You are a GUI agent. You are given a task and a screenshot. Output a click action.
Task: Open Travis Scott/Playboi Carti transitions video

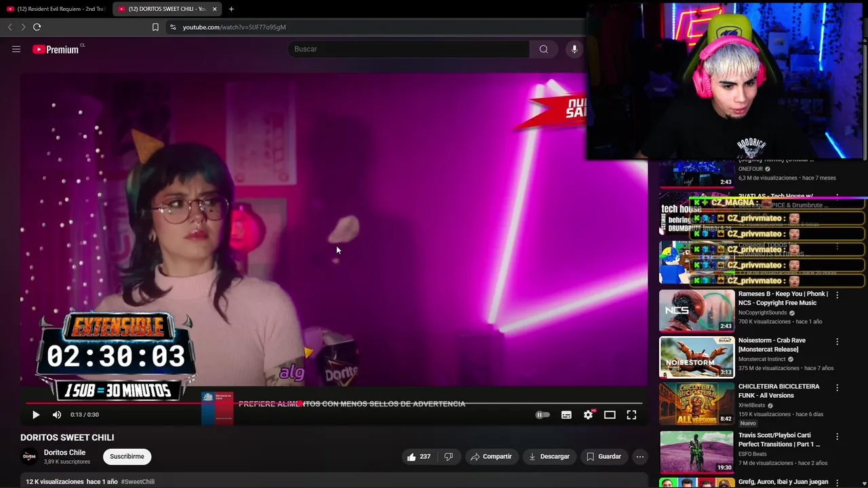(x=779, y=440)
